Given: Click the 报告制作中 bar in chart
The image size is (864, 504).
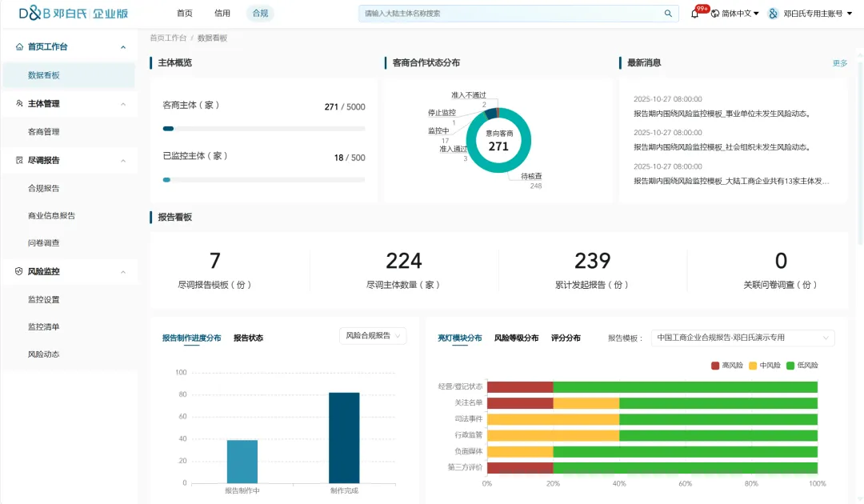Looking at the screenshot, I should [242, 462].
